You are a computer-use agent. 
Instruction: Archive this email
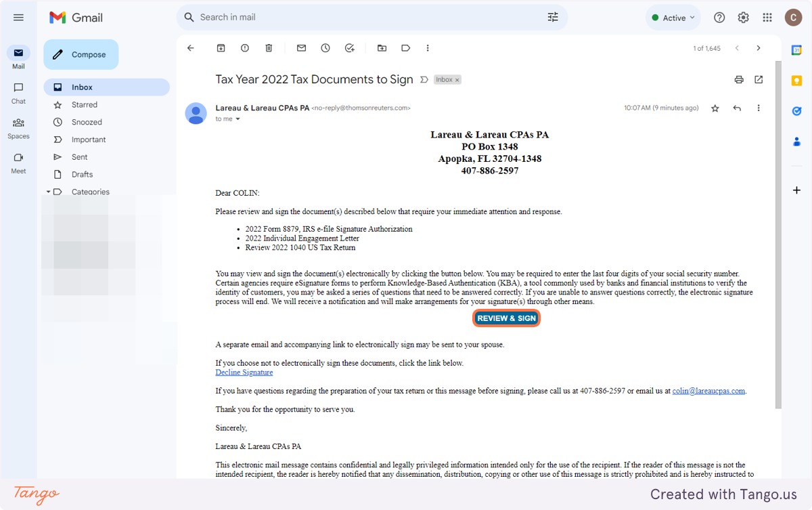(x=221, y=48)
